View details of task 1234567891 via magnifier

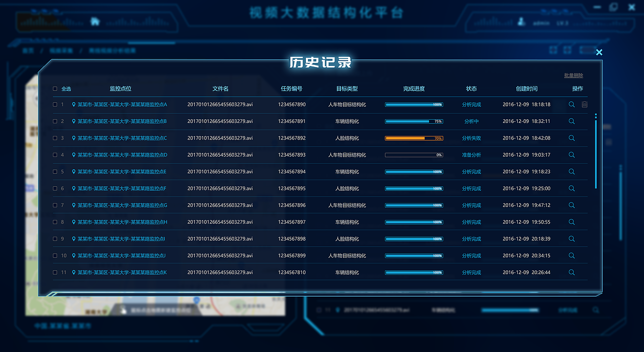point(572,121)
